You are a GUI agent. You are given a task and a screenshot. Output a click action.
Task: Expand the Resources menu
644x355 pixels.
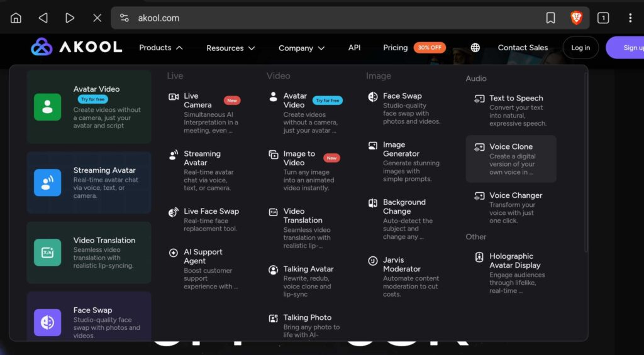[x=230, y=48]
